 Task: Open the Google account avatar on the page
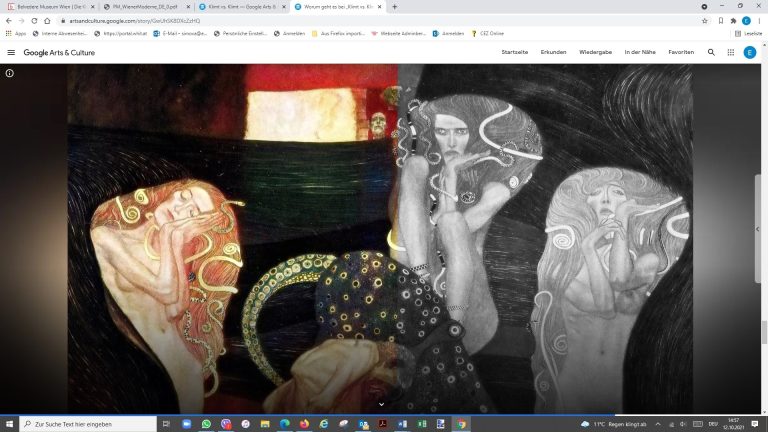(x=749, y=52)
